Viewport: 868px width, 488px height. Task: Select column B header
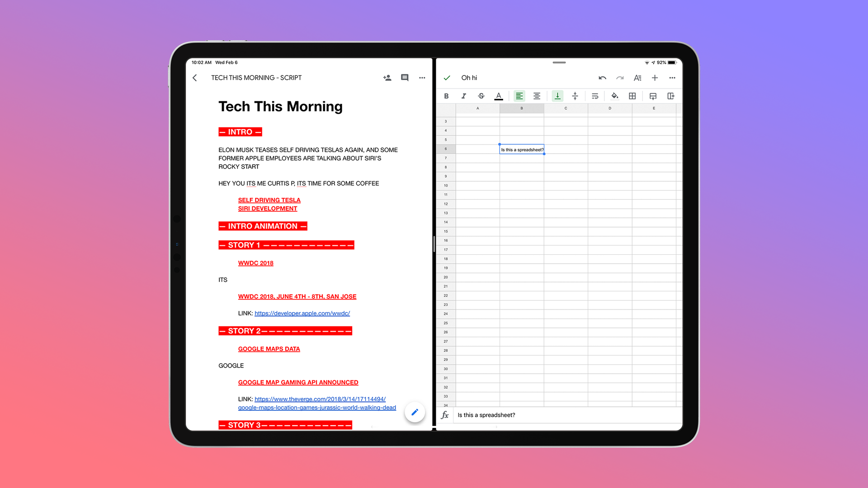point(522,108)
